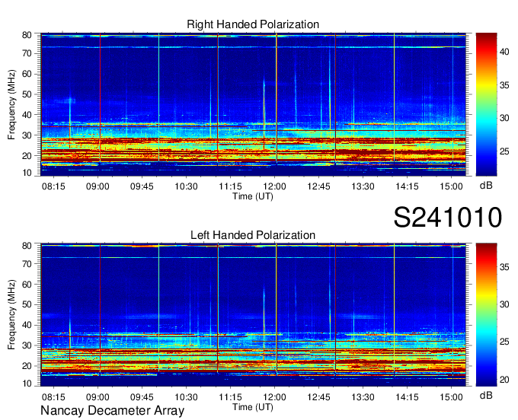Click the 14:15 time tick on left-handed plot
This screenshot has width=518, height=420.
coord(407,397)
